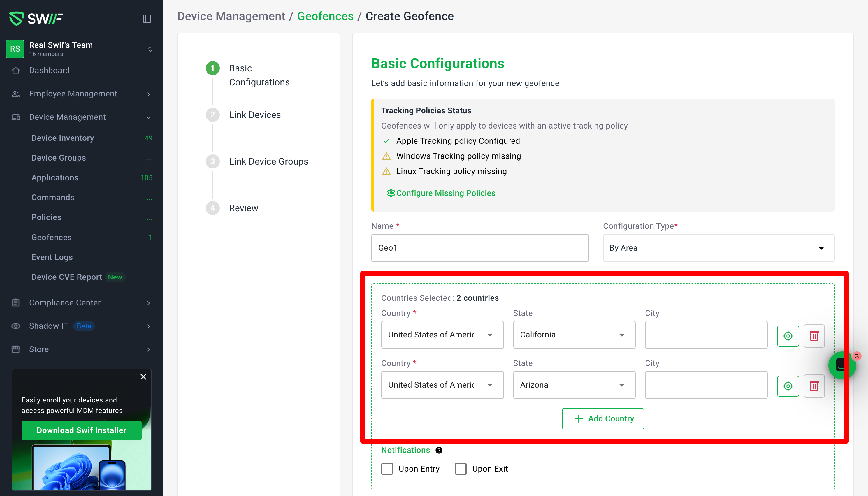
Task: Close the installer promo card
Action: 143,377
